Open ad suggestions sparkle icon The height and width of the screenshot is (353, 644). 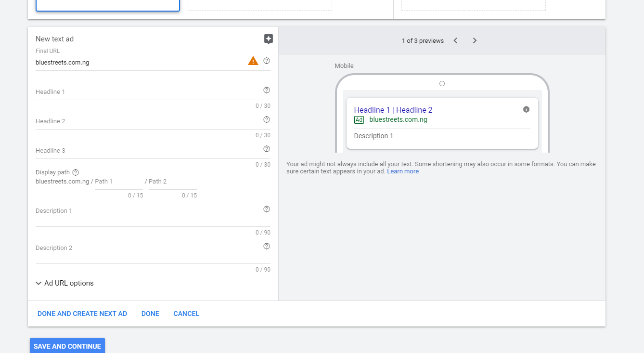click(269, 39)
